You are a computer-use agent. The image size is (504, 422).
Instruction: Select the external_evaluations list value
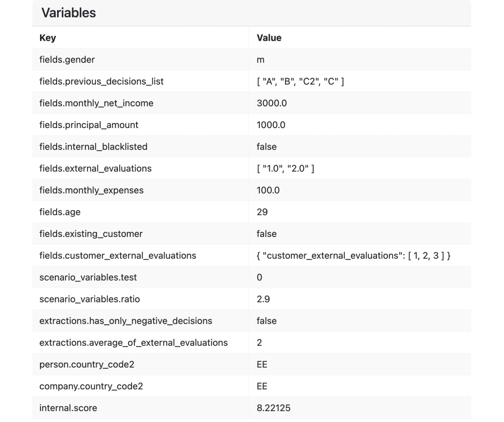click(286, 168)
